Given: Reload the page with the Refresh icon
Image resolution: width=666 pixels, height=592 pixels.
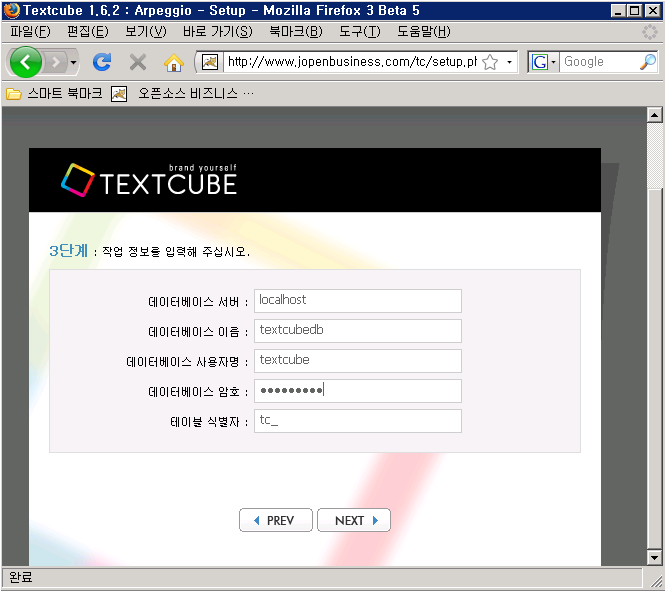Looking at the screenshot, I should tap(102, 62).
